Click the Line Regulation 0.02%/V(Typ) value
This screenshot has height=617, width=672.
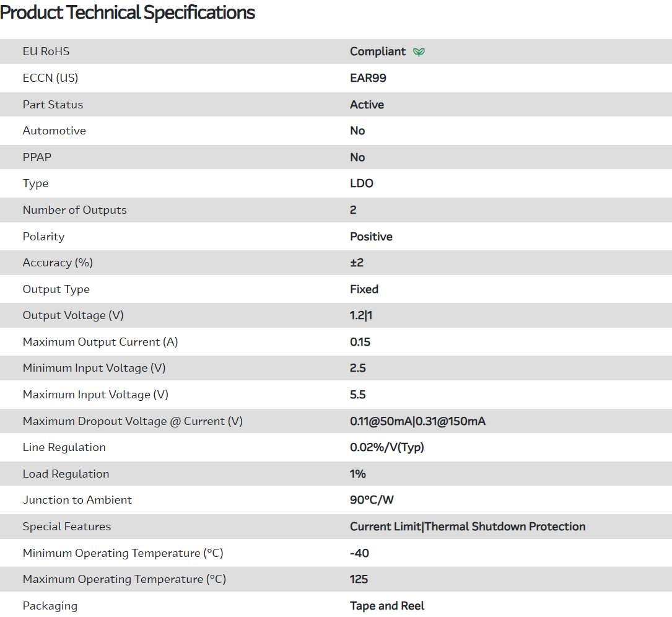point(387,447)
